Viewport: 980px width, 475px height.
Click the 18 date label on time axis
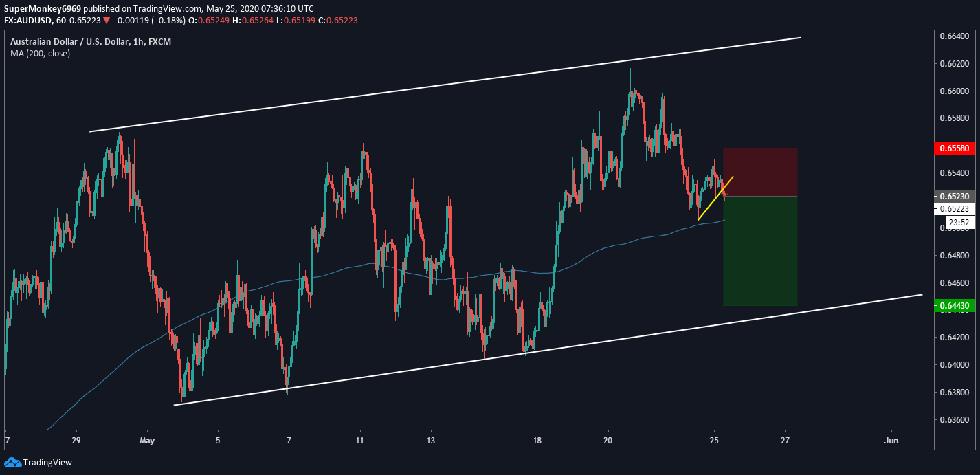tap(537, 440)
